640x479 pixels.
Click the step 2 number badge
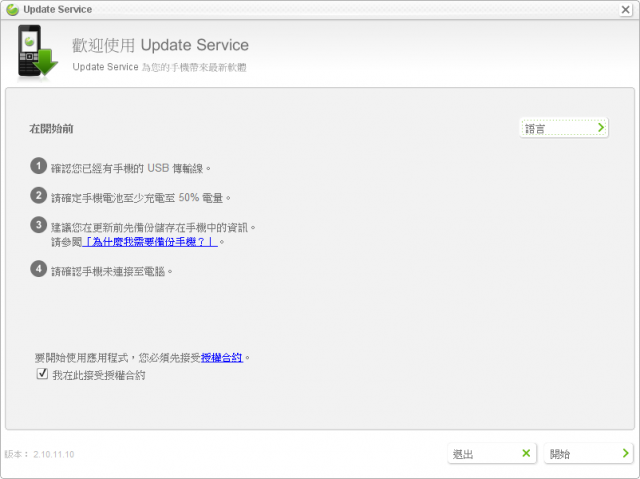(39, 195)
